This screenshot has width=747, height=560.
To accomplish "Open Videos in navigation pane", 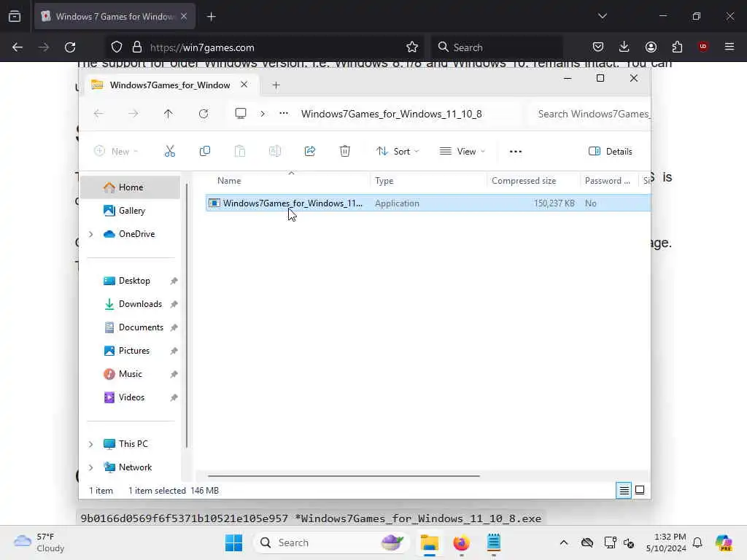I will [130, 397].
